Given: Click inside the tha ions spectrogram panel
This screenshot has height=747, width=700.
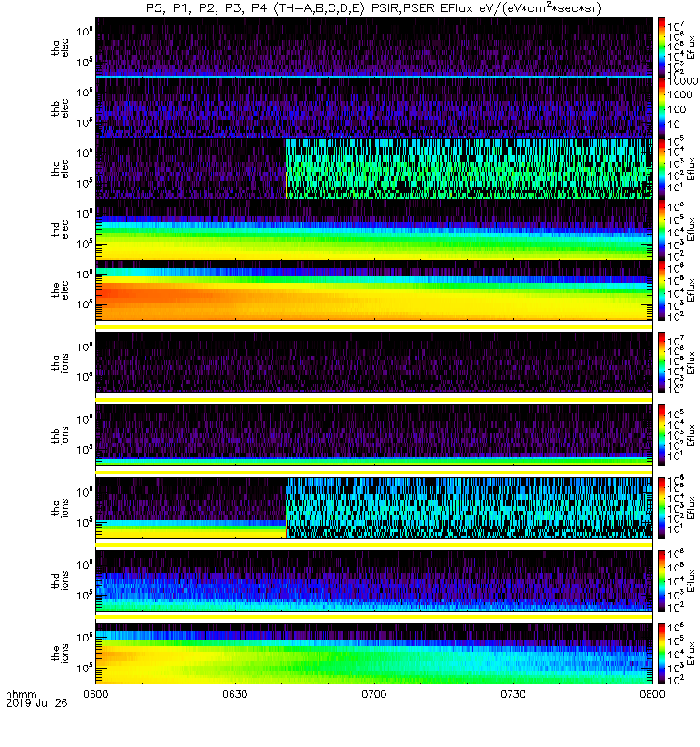Looking at the screenshot, I should [x=374, y=362].
